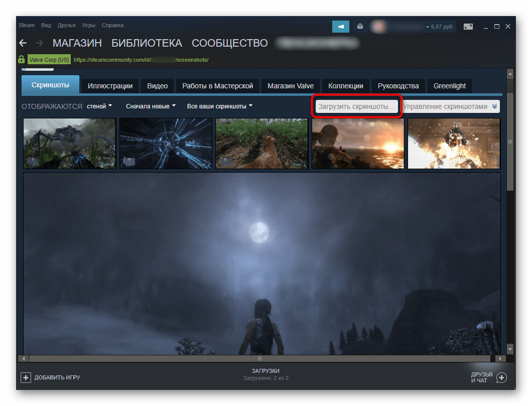This screenshot has width=532, height=406.
Task: Expand 'Управление скриншотами' panel
Action: 494,106
